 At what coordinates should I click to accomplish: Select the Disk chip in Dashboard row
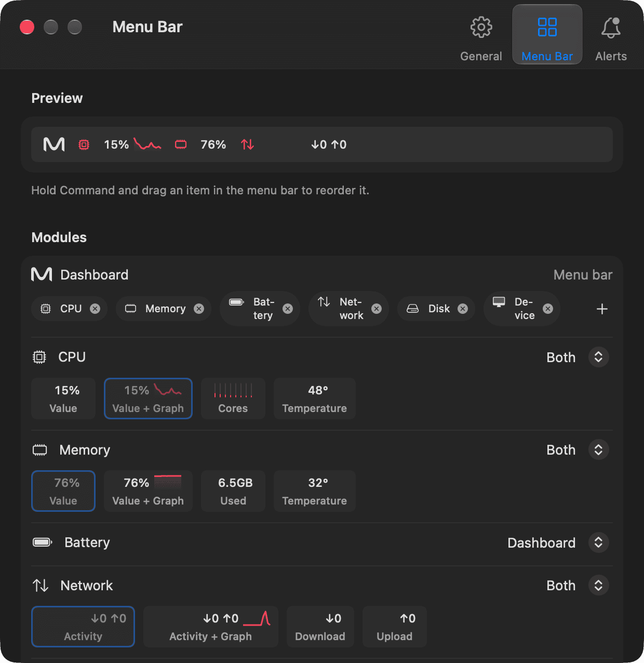tap(436, 309)
